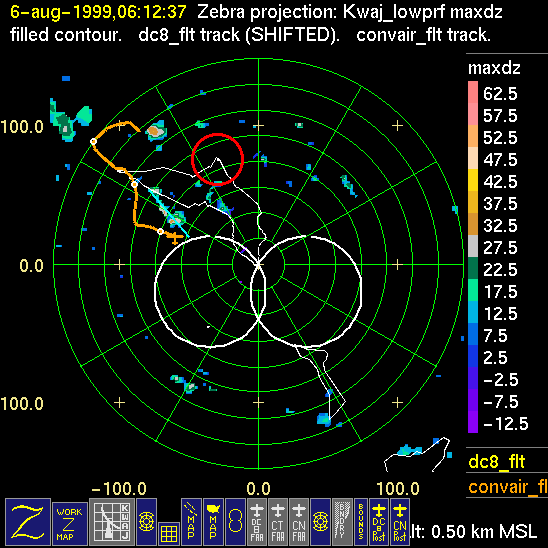Click the figure-eight dual-Doppler lobes icon
The height and width of the screenshot is (548, 548).
(235, 521)
